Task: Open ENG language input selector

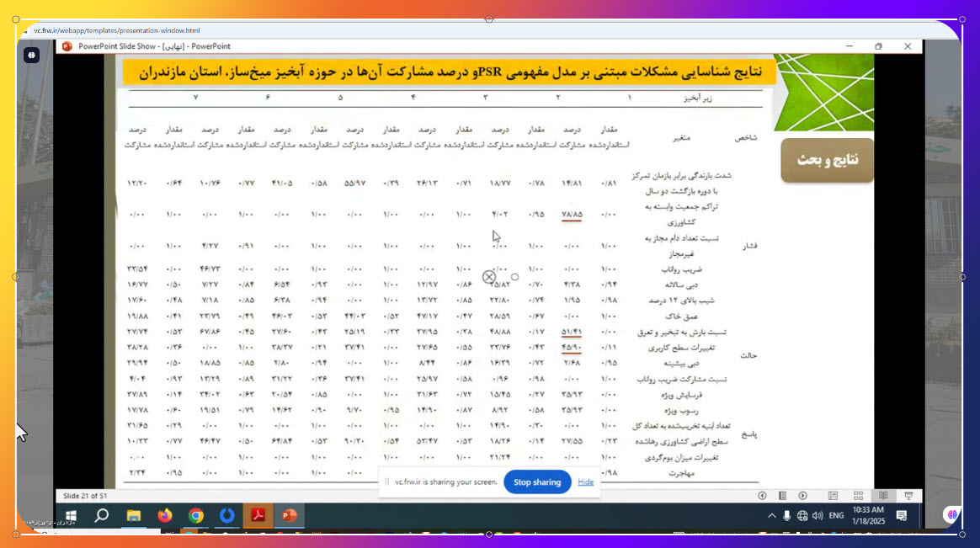Action: pos(836,515)
